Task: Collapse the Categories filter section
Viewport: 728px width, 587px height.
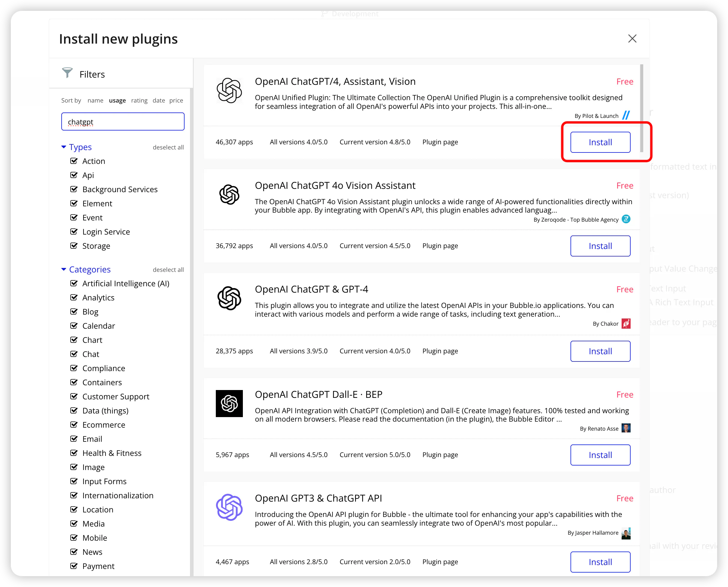Action: [x=63, y=269]
